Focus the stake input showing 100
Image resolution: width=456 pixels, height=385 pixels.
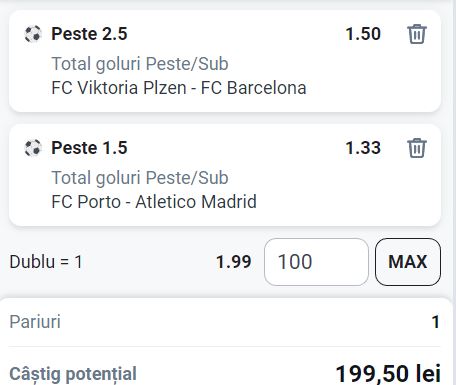pyautogui.click(x=316, y=262)
